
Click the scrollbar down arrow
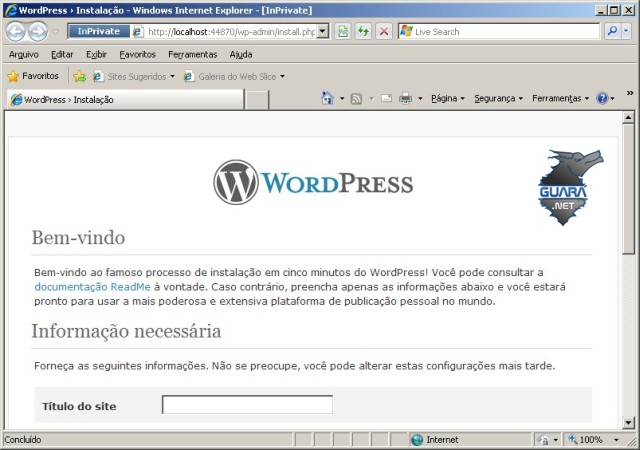click(629, 422)
